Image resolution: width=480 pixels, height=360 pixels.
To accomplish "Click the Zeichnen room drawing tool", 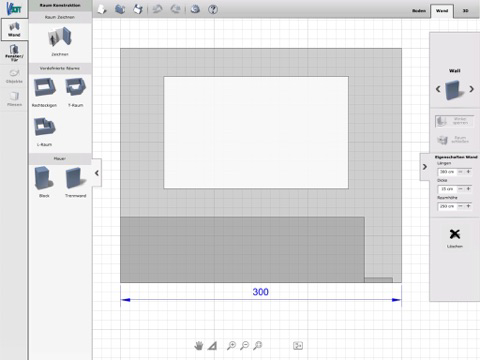I will point(60,41).
